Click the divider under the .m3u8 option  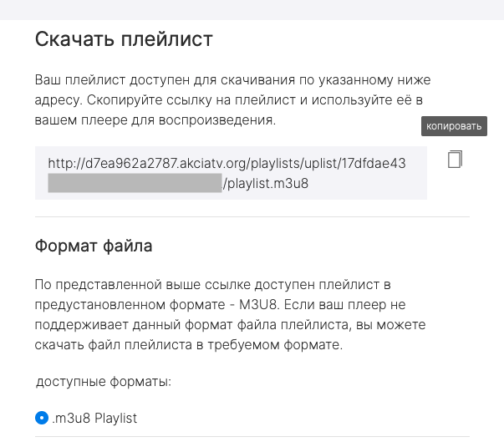[x=252, y=436]
